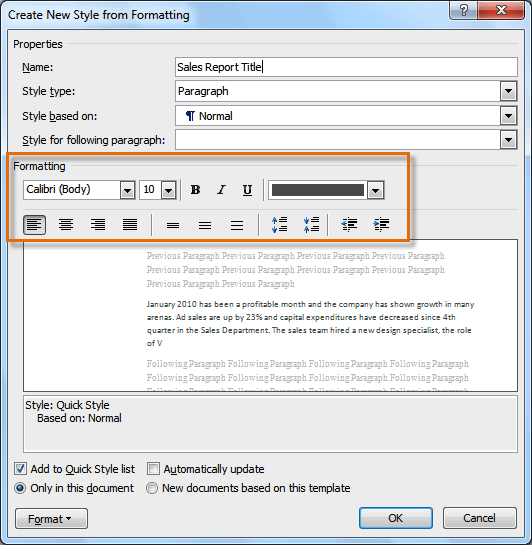
Task: Select New documents based on this template
Action: click(152, 488)
